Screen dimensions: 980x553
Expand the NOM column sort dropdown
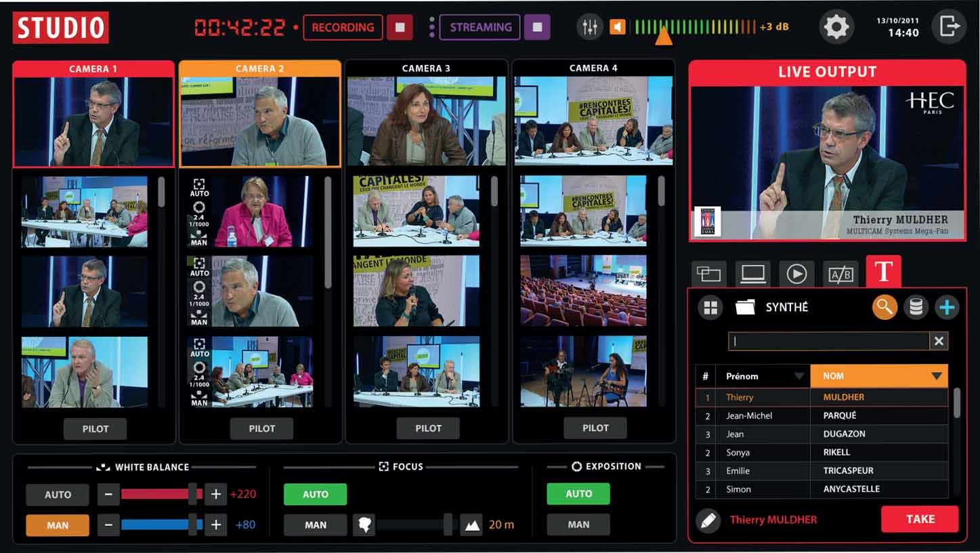[x=937, y=376]
